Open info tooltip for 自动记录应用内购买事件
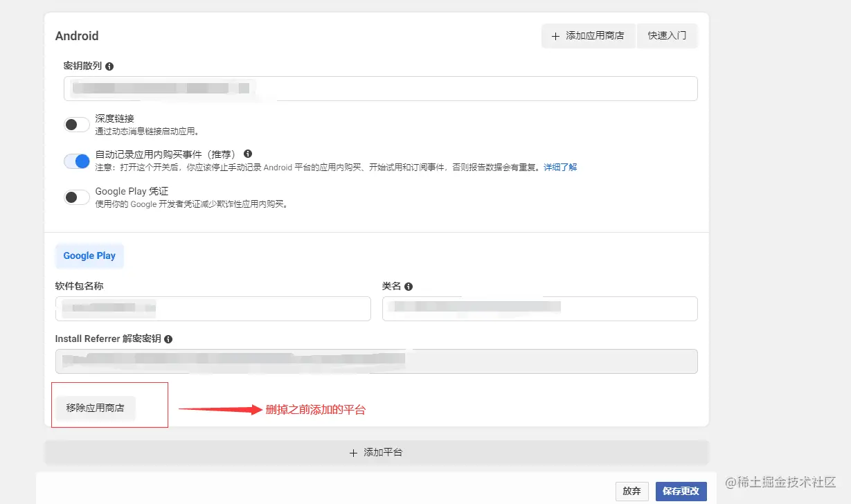 [248, 153]
